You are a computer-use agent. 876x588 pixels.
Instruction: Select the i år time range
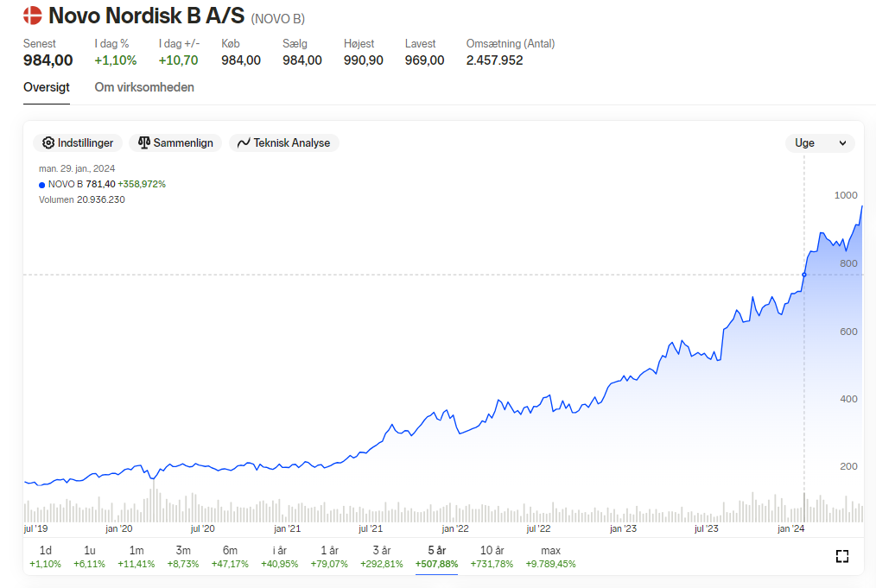point(279,557)
